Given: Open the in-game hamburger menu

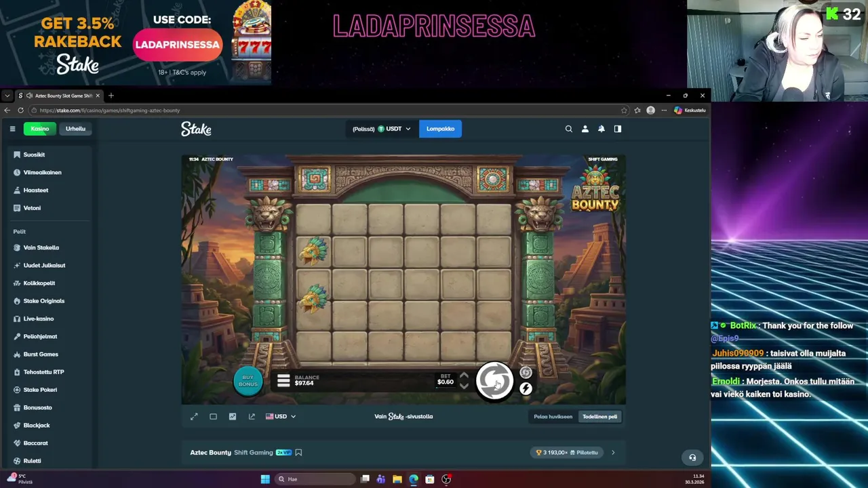Looking at the screenshot, I should pyautogui.click(x=283, y=381).
